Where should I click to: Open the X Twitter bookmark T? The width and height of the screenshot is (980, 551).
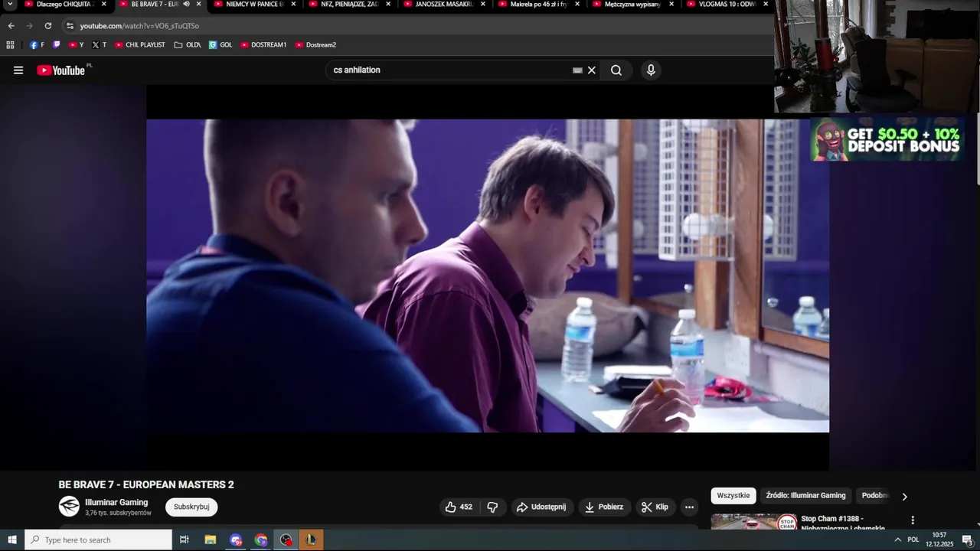(x=99, y=45)
